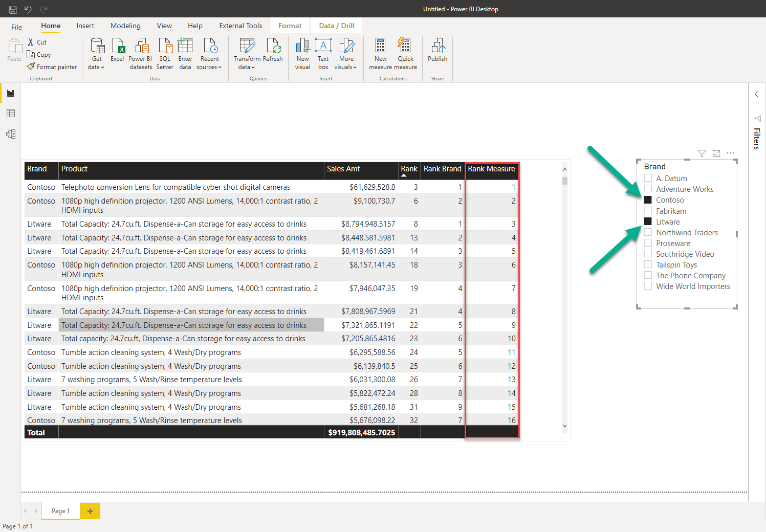Viewport: 766px width, 532px height.
Task: Import from Excel workbook icon
Action: pyautogui.click(x=118, y=46)
